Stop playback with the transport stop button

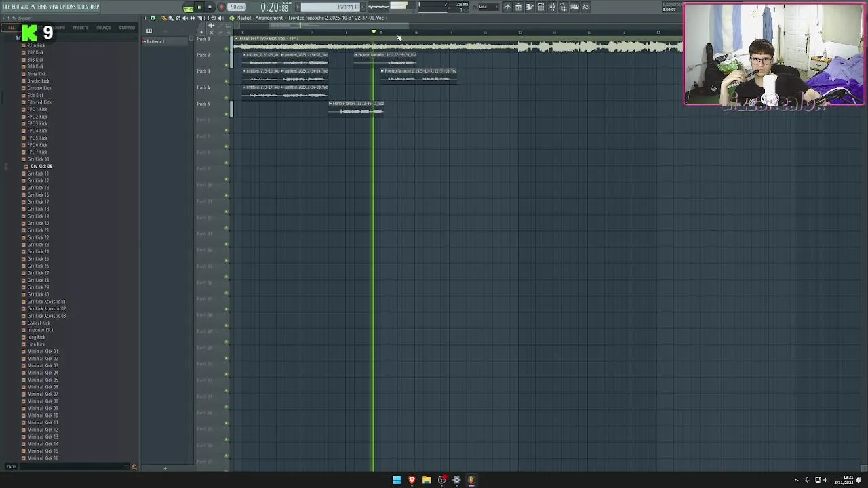pos(210,7)
